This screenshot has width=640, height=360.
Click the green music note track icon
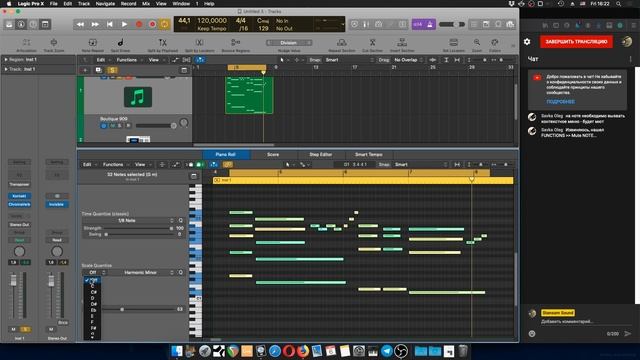[138, 97]
